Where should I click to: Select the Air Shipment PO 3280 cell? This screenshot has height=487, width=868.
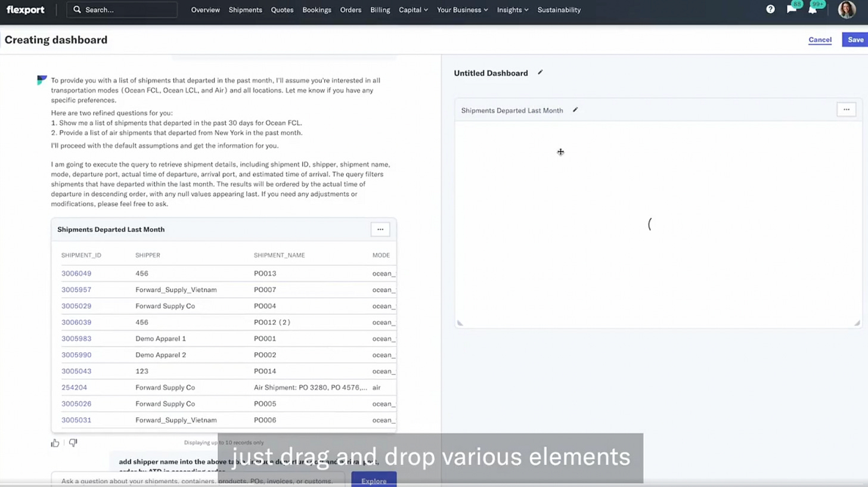(x=311, y=387)
